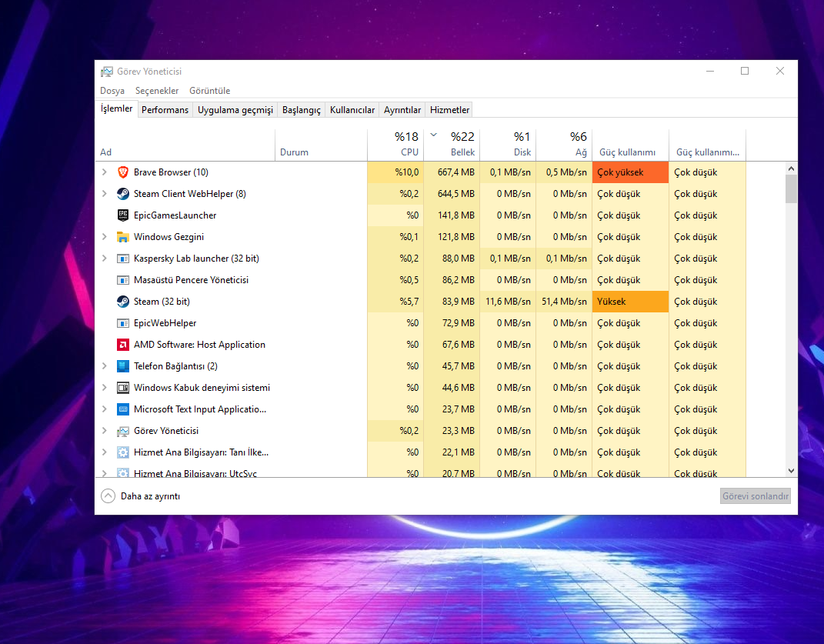The height and width of the screenshot is (644, 824).
Task: Open the Dosya menu
Action: pyautogui.click(x=112, y=91)
